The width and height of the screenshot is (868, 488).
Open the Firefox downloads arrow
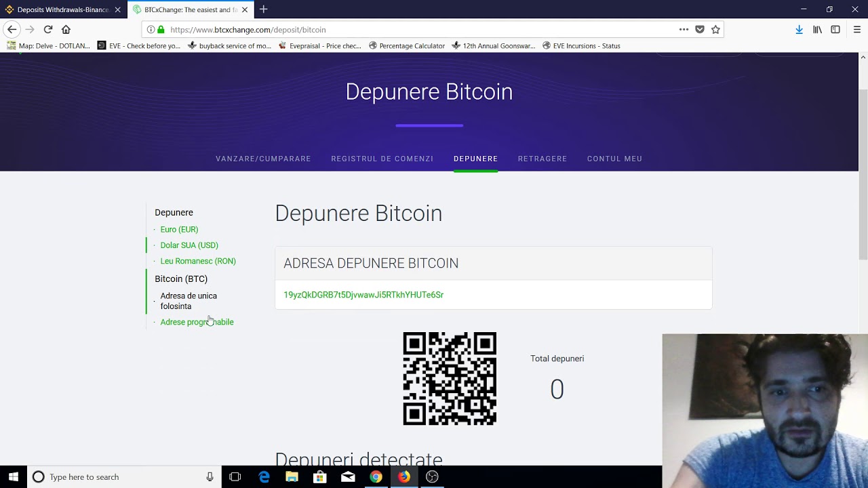799,29
